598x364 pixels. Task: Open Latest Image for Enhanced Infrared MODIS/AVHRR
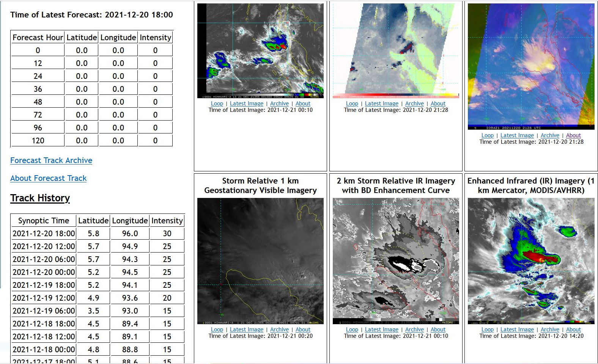517,329
